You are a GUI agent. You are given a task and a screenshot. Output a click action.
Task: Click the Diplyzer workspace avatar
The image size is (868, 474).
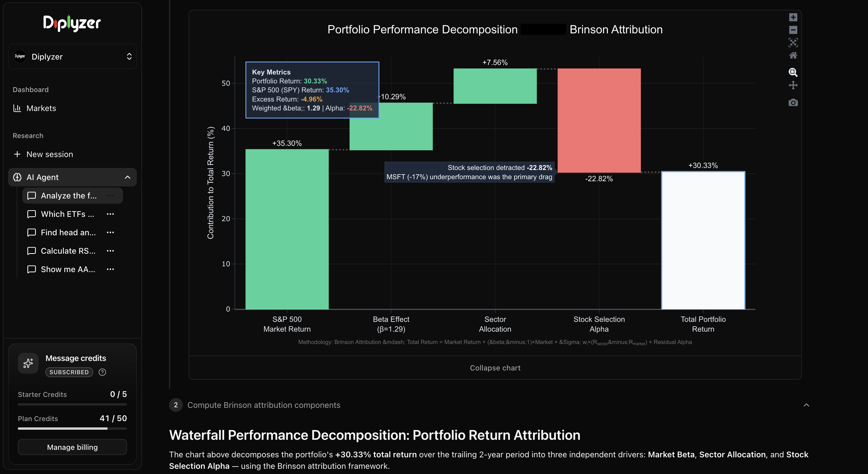[20, 56]
